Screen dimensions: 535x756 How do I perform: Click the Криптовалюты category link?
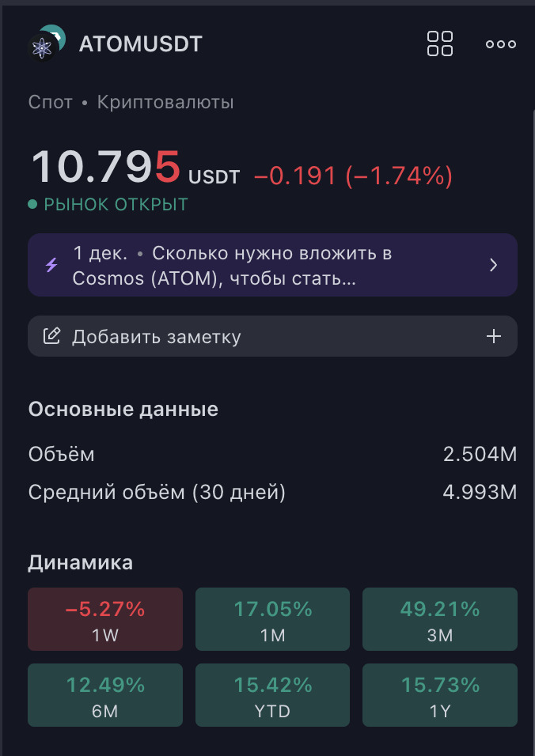tap(165, 102)
